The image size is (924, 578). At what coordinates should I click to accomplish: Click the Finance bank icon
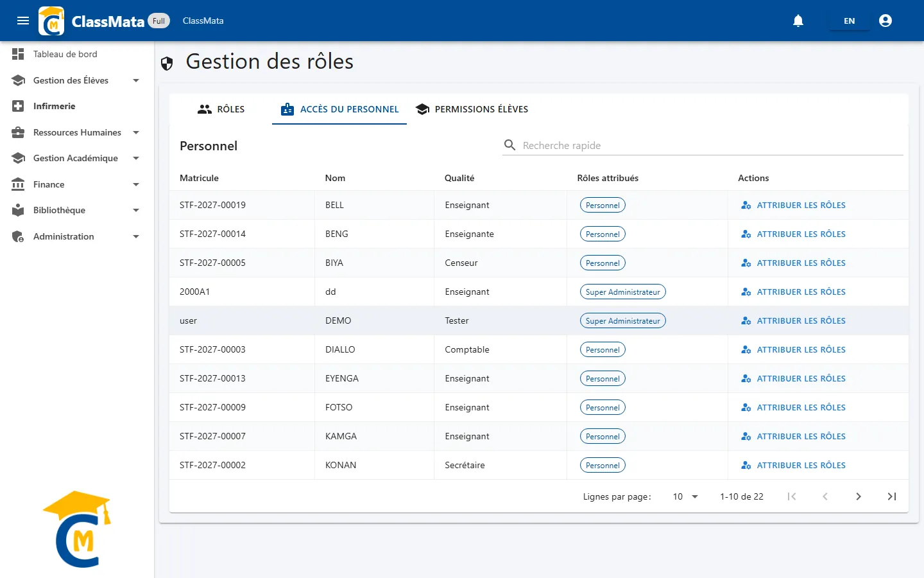pos(18,184)
